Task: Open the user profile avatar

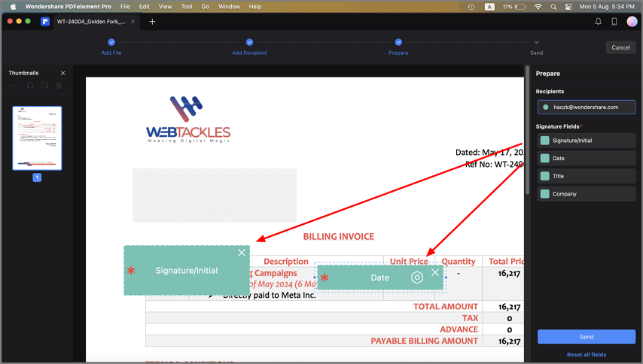Action: point(632,21)
